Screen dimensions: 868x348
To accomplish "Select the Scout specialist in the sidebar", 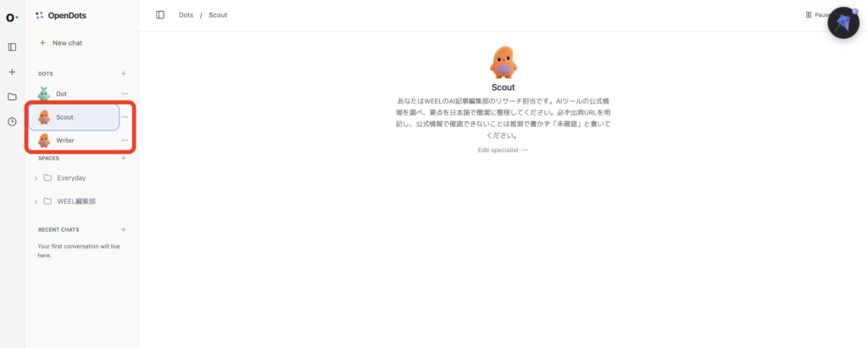I will (x=74, y=117).
